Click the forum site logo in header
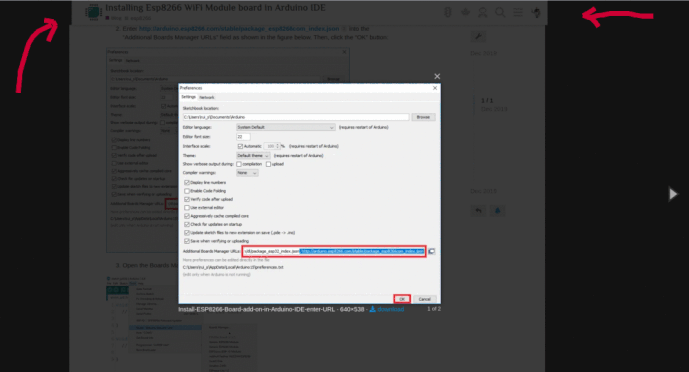The image size is (689, 372). tap(93, 12)
